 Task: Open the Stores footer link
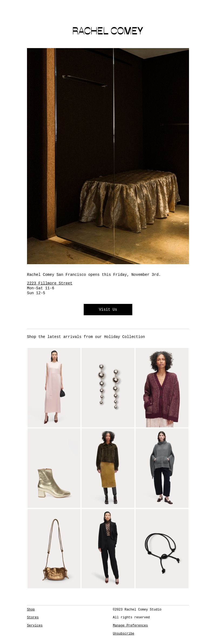click(x=33, y=618)
